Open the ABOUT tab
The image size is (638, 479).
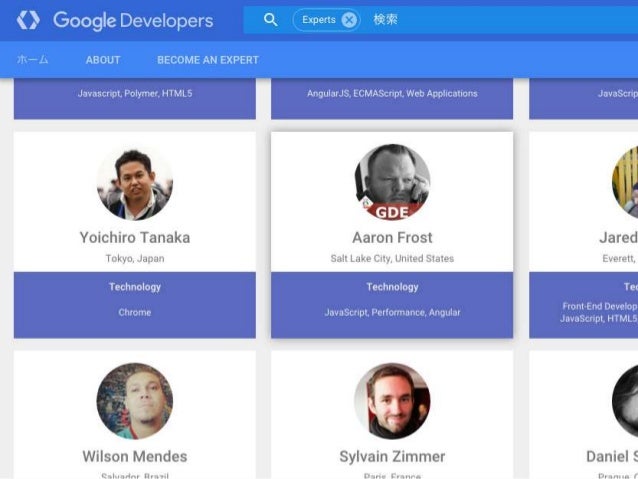[103, 60]
